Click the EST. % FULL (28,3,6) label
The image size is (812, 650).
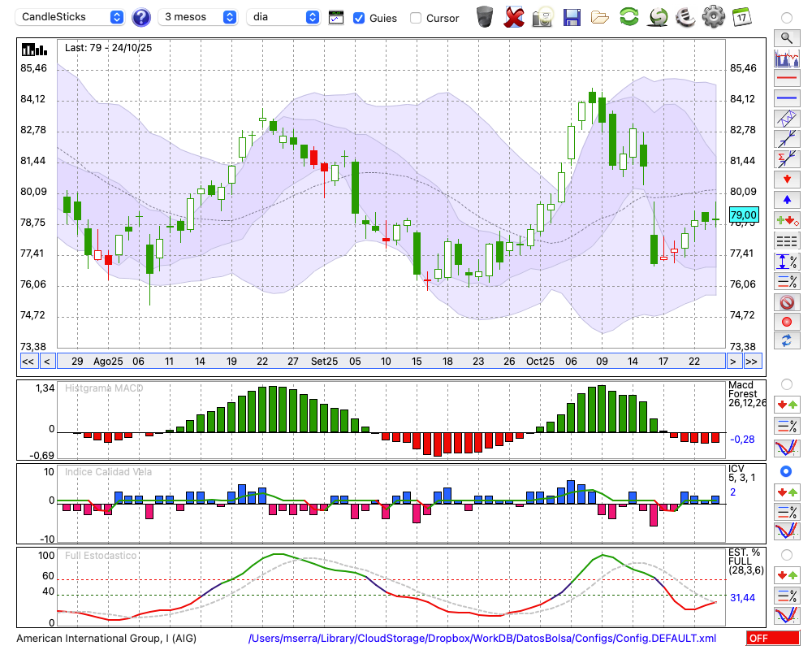pyautogui.click(x=746, y=561)
